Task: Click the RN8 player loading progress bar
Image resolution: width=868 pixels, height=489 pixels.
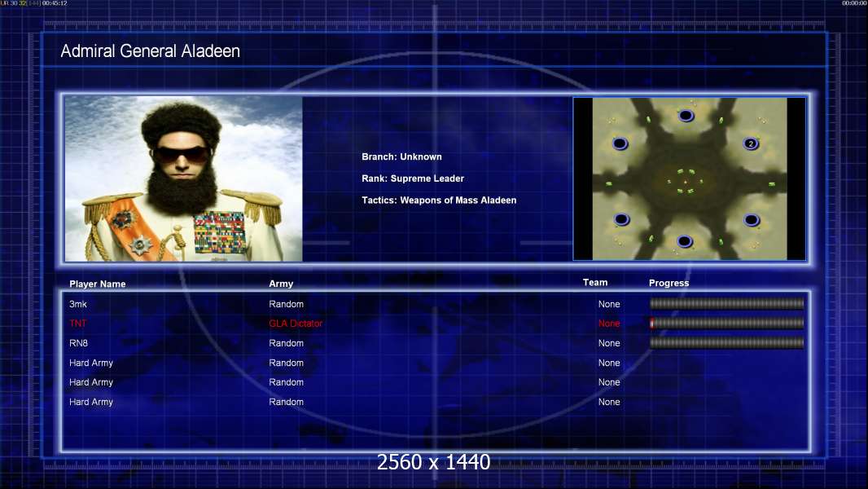Action: (x=727, y=343)
